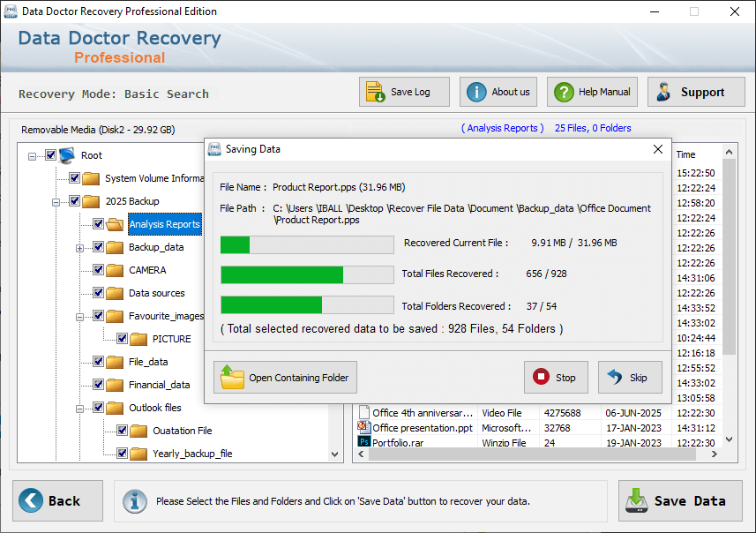Click the Stop red circle icon
The width and height of the screenshot is (756, 533).
click(x=541, y=376)
